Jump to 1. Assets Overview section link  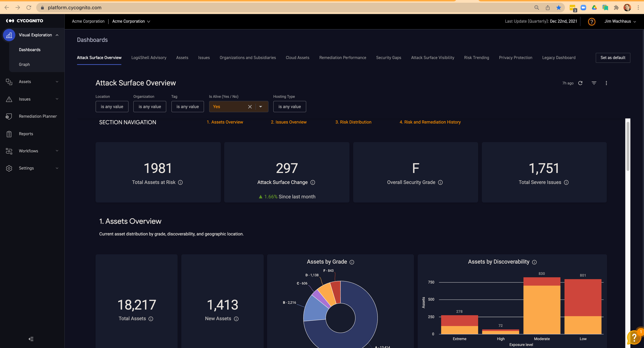(225, 122)
